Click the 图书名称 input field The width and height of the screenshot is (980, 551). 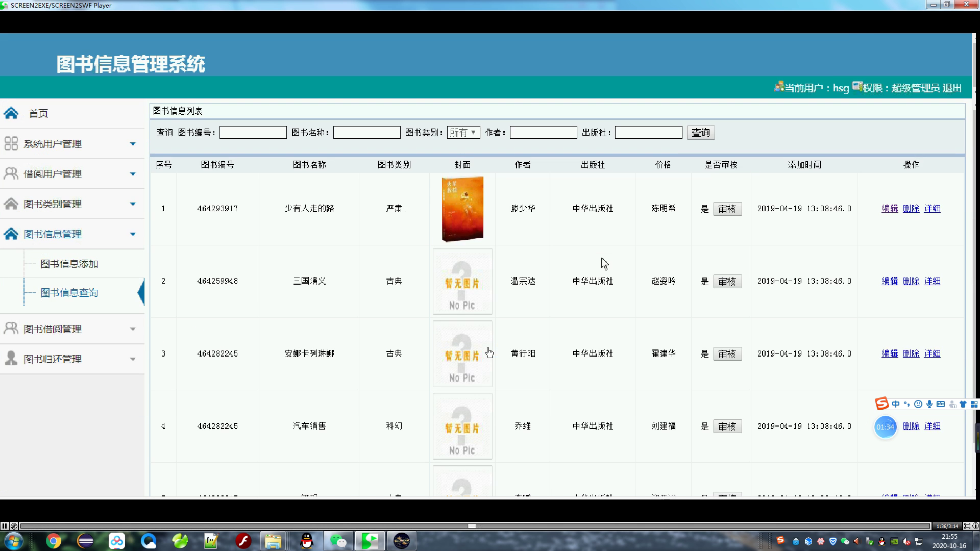367,133
